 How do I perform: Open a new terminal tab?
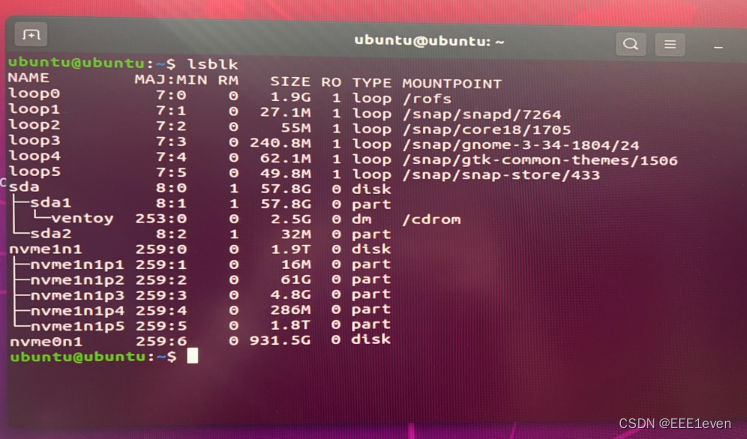pyautogui.click(x=31, y=35)
